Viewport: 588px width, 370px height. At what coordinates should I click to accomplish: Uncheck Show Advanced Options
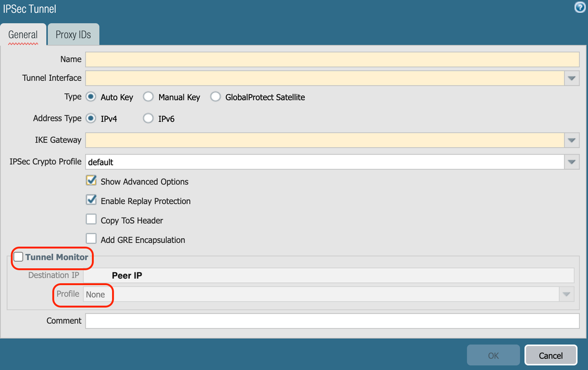click(91, 181)
